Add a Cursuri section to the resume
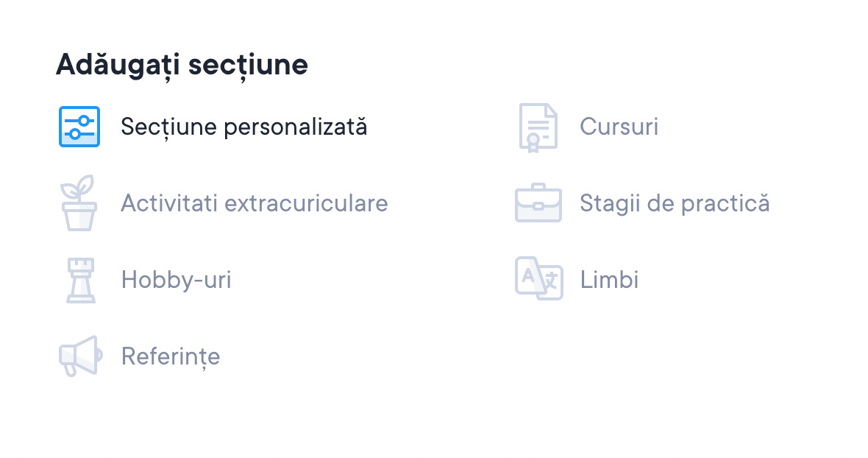This screenshot has height=458, width=868. [619, 127]
